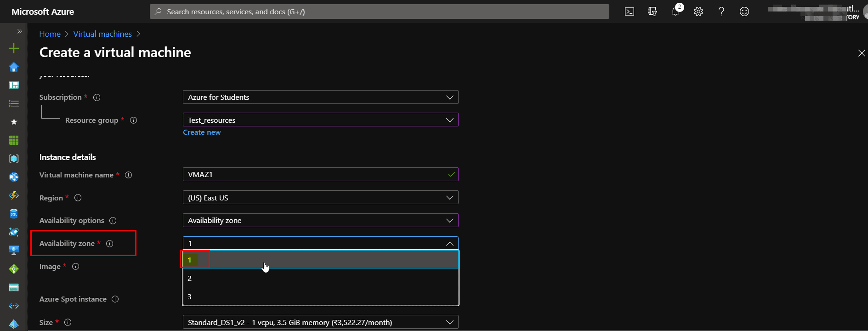
Task: Go to Virtual machines breadcrumb link
Action: pyautogui.click(x=102, y=34)
